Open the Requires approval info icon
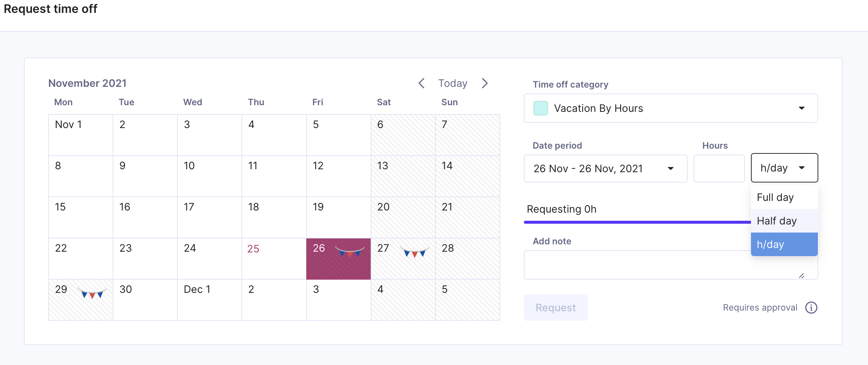Viewport: 868px width, 365px height. pos(811,308)
